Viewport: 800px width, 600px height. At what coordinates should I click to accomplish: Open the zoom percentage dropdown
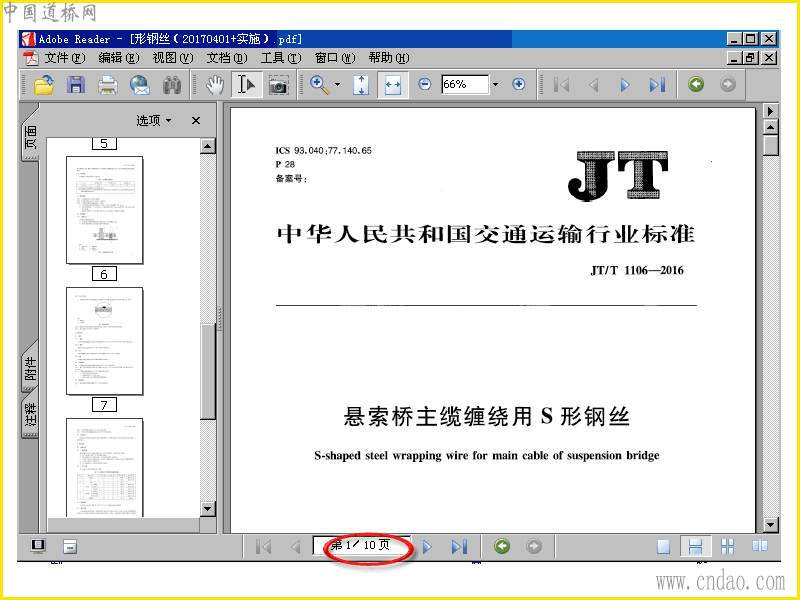point(495,85)
